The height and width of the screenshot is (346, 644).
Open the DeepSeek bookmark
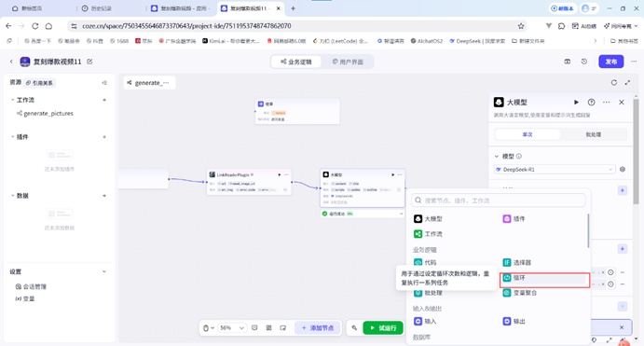pos(477,41)
